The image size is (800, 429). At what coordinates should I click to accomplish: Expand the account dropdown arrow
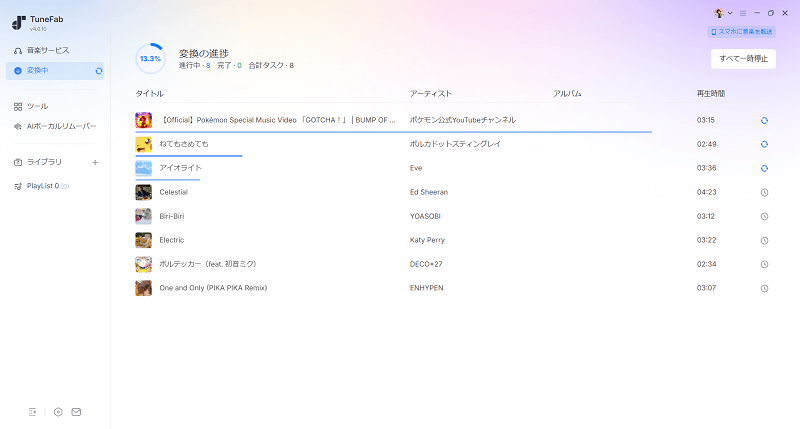[730, 13]
